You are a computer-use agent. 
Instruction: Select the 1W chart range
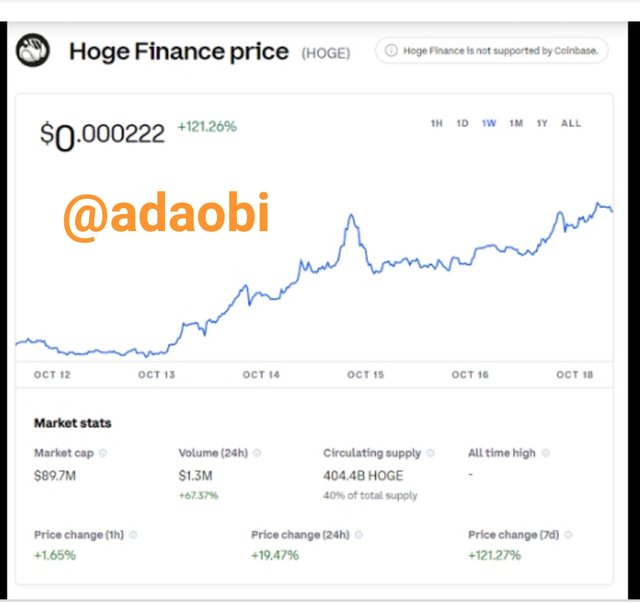pos(489,123)
